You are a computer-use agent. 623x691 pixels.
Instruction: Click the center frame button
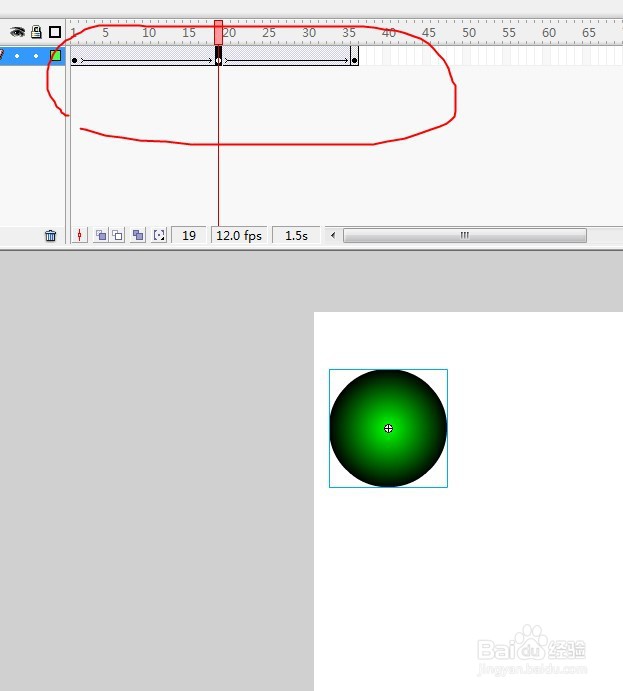click(x=79, y=235)
